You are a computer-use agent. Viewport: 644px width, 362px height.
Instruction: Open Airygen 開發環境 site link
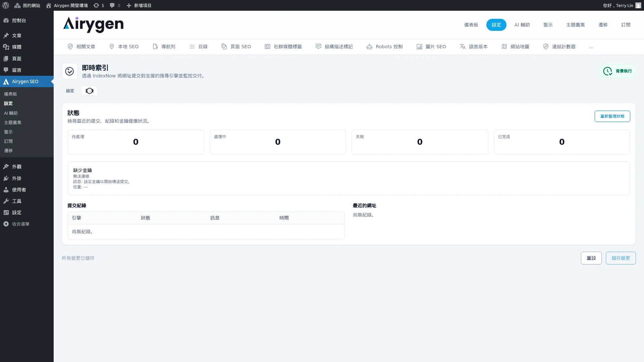point(67,5)
